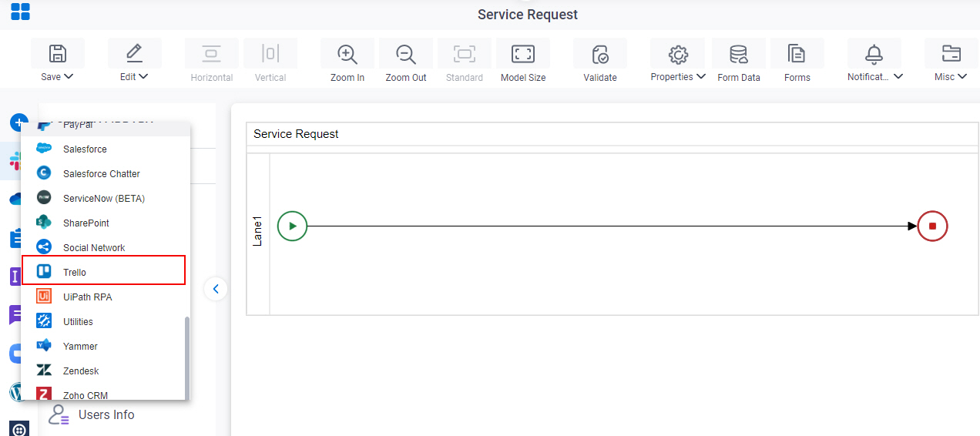The image size is (980, 436).
Task: Click the Notifications bell icon
Action: click(874, 54)
